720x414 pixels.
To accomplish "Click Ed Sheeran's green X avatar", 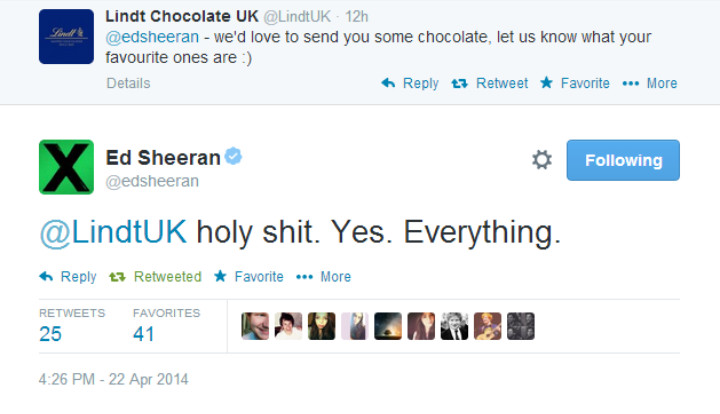I will [x=66, y=167].
